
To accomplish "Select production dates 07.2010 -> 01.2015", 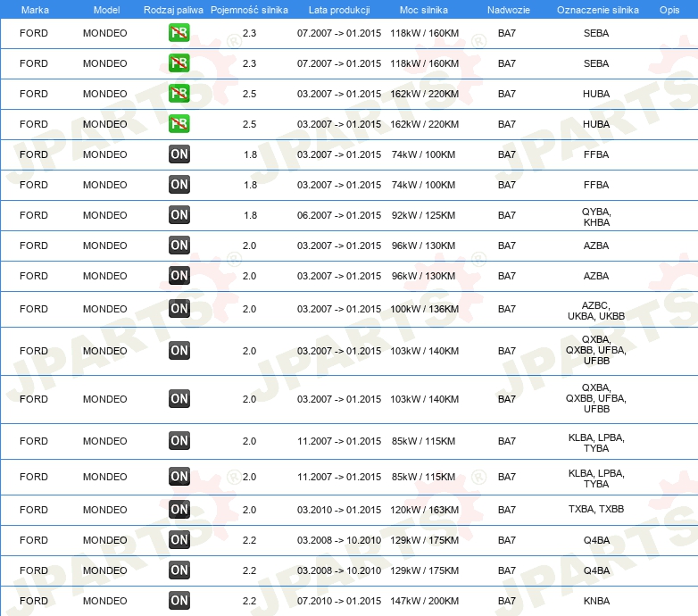I will point(339,601).
